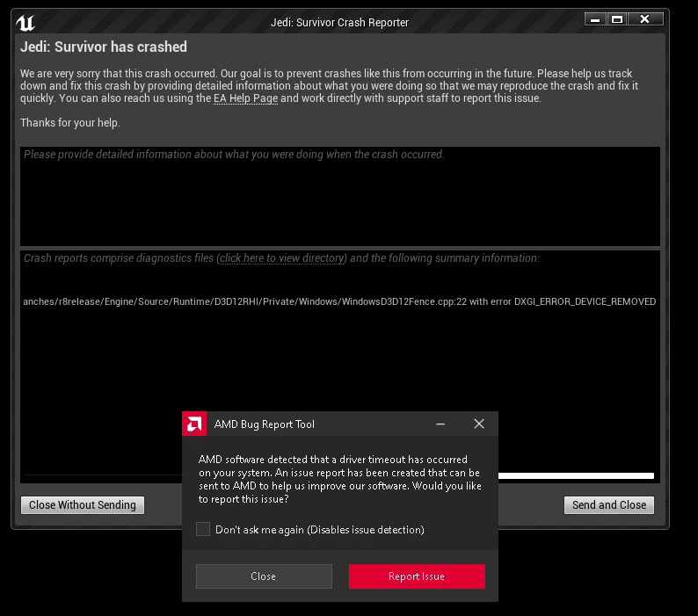This screenshot has height=616, width=698.
Task: Click the AMD Bug Report Tool title
Action: click(x=265, y=424)
